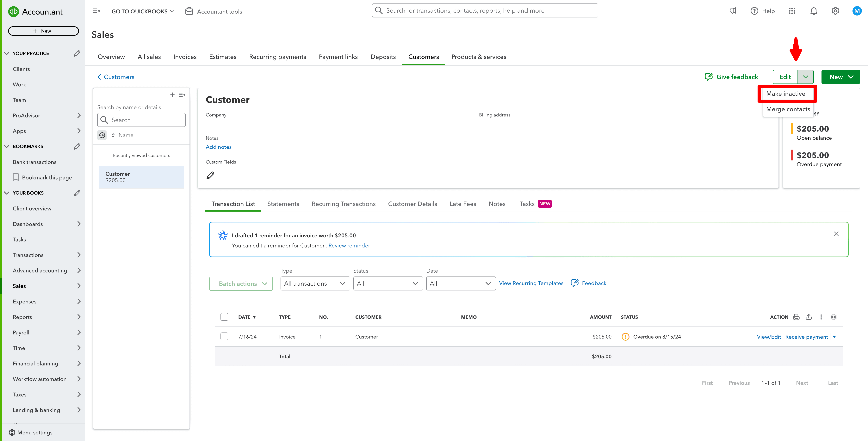Screen dimensions: 868x441
Task: Switch to Products & services tab
Action: tap(479, 57)
